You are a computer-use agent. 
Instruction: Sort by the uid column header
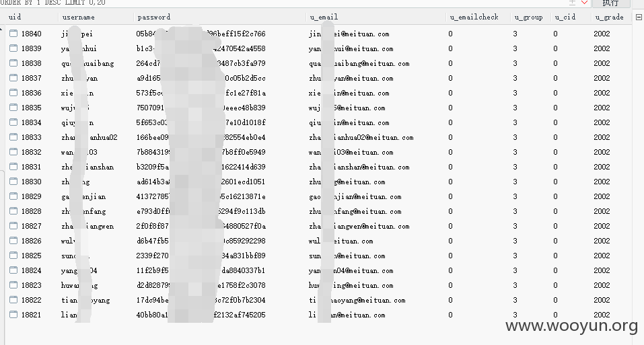[15, 17]
